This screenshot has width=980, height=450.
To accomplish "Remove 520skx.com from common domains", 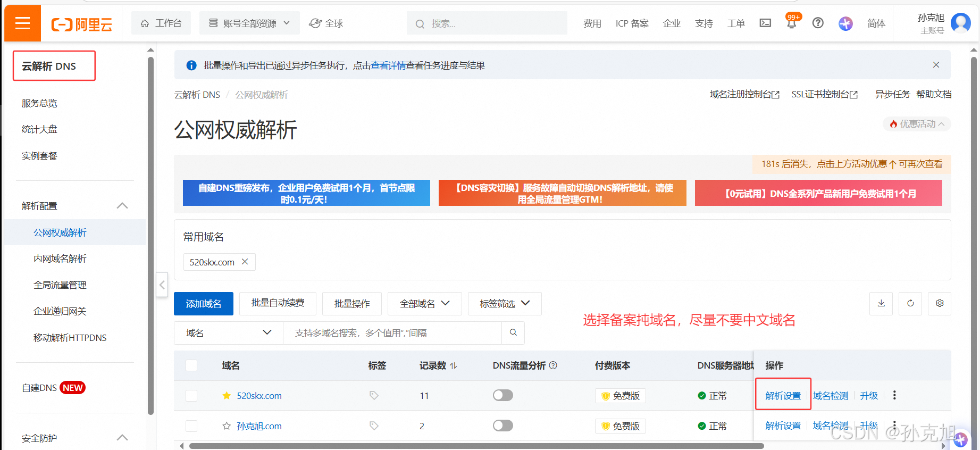I will [x=245, y=262].
